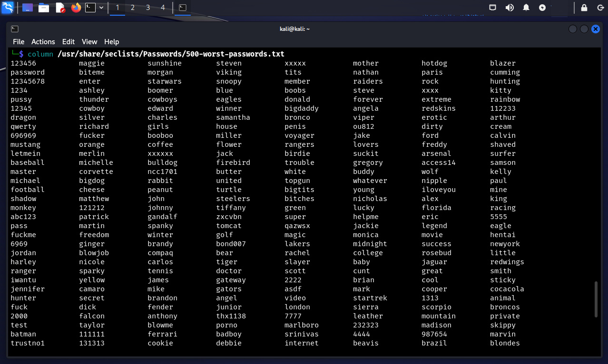
Task: Switch to workspace 4
Action: 163,8
